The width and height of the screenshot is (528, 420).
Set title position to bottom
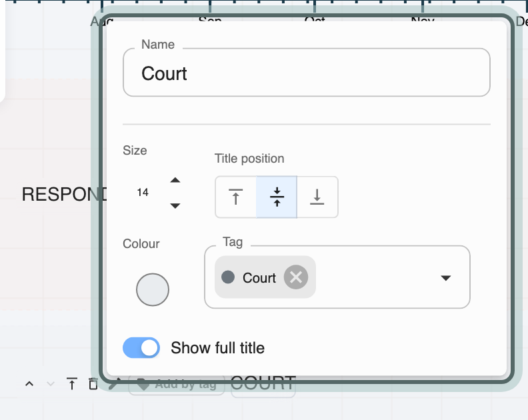317,197
